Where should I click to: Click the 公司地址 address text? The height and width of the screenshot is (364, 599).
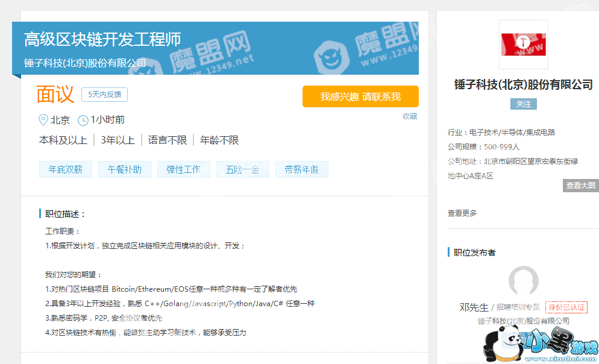click(x=513, y=169)
